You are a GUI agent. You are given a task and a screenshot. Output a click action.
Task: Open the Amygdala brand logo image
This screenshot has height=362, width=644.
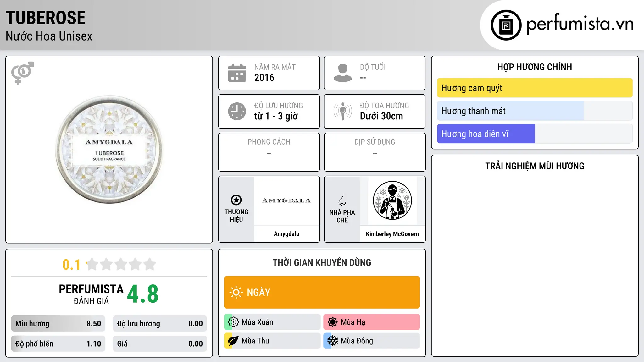point(286,200)
